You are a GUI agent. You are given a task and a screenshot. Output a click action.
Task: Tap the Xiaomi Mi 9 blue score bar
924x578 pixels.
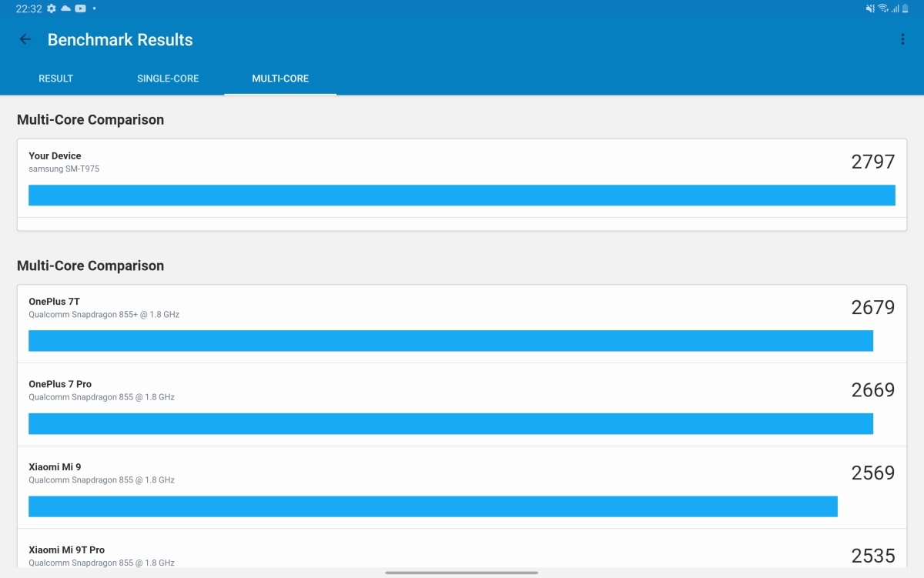433,506
